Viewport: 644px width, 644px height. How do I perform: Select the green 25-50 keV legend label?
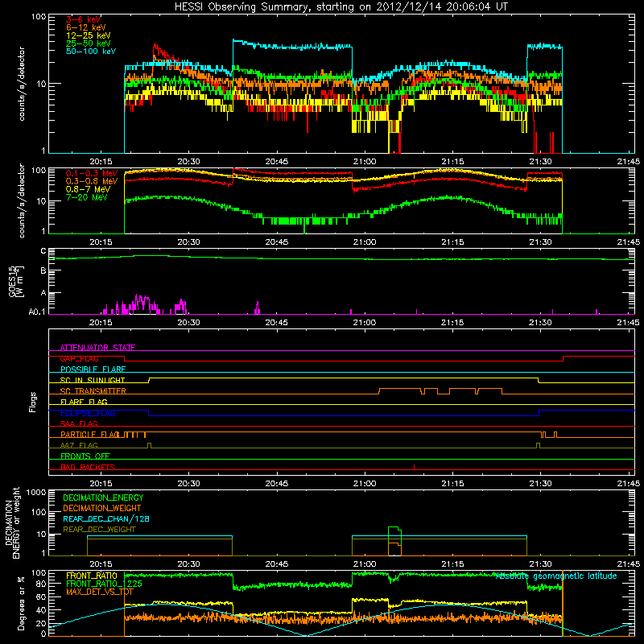tap(89, 43)
